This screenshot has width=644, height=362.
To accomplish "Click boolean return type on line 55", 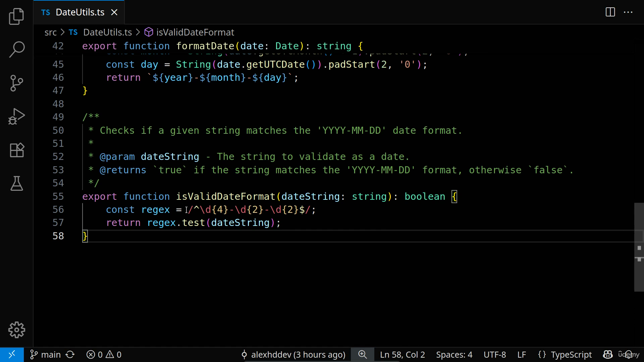I will pyautogui.click(x=425, y=197).
